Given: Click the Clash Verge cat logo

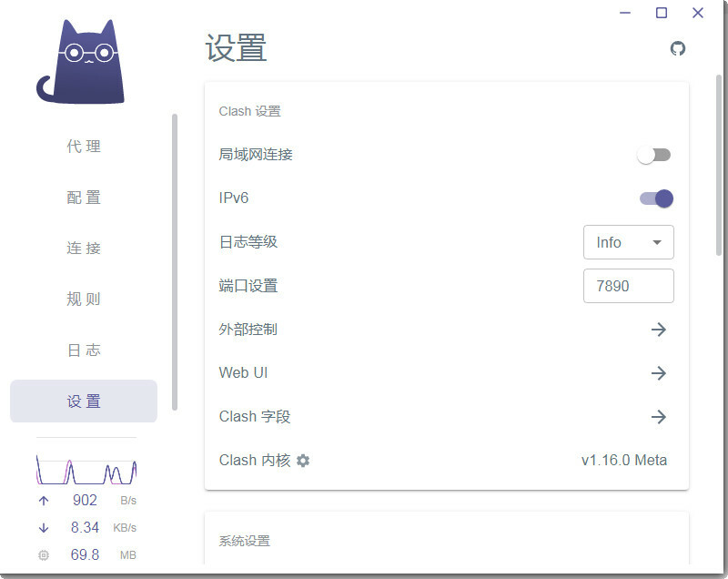Looking at the screenshot, I should (80, 61).
